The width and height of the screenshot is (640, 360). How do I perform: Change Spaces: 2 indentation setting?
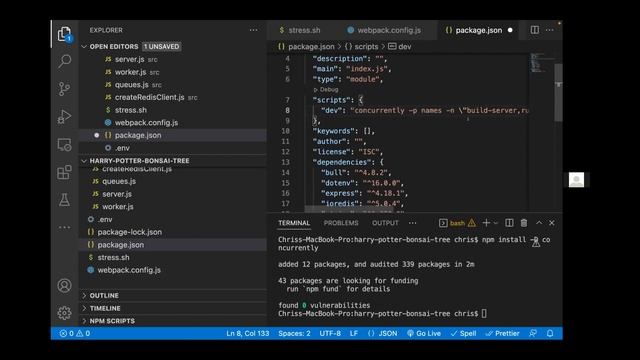pos(294,333)
